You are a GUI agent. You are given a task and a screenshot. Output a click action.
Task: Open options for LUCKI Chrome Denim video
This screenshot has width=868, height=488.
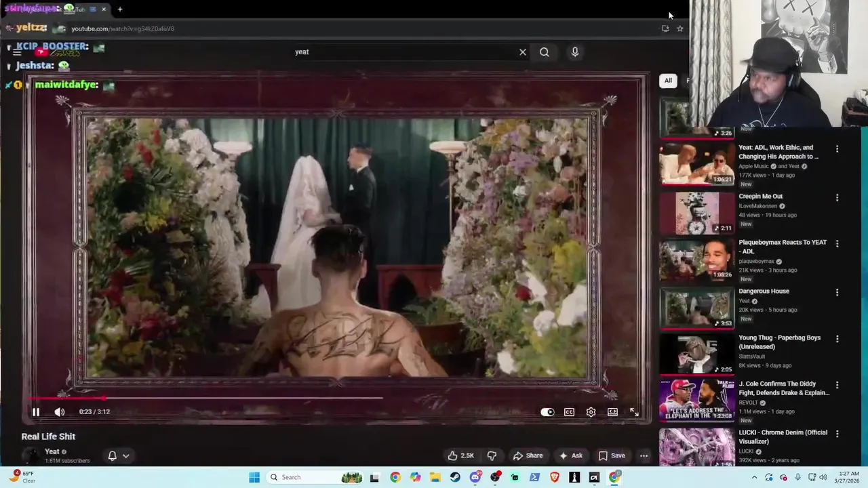(x=837, y=433)
